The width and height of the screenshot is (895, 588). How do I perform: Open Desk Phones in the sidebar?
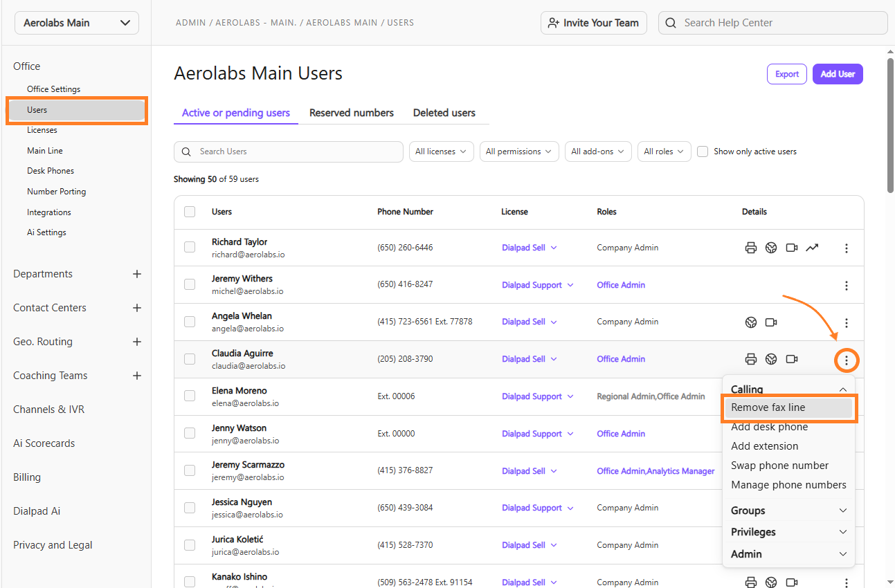51,171
